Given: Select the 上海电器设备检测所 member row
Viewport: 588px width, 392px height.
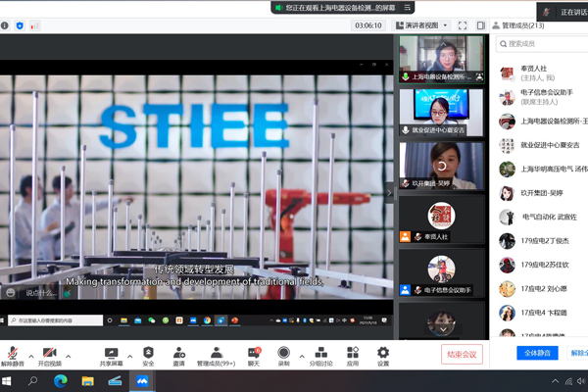Looking at the screenshot, I should pyautogui.click(x=542, y=122).
